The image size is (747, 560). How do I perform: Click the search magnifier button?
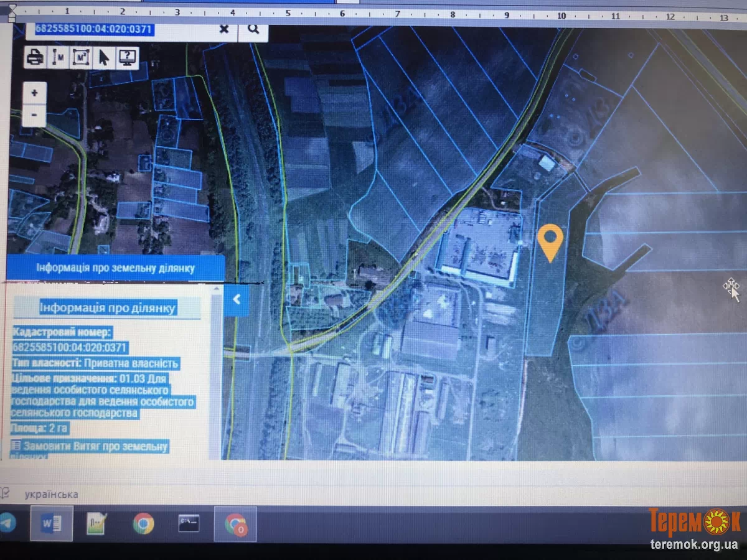click(x=253, y=29)
